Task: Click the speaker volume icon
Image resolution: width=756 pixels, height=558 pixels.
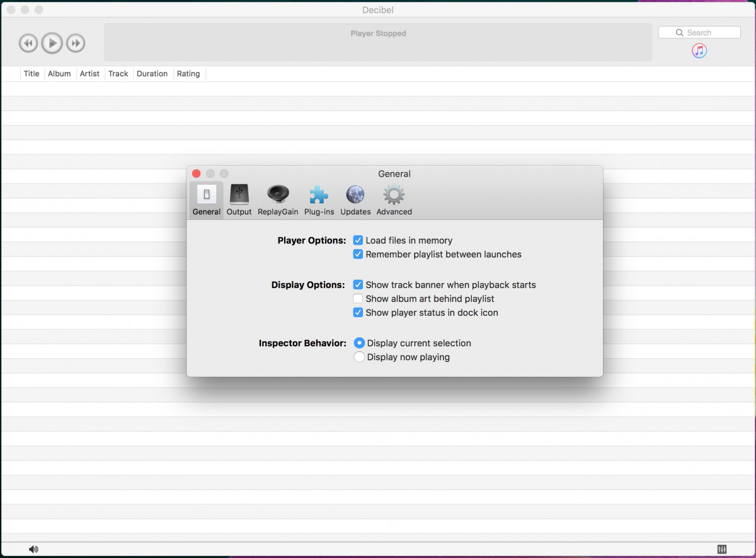Action: click(33, 549)
